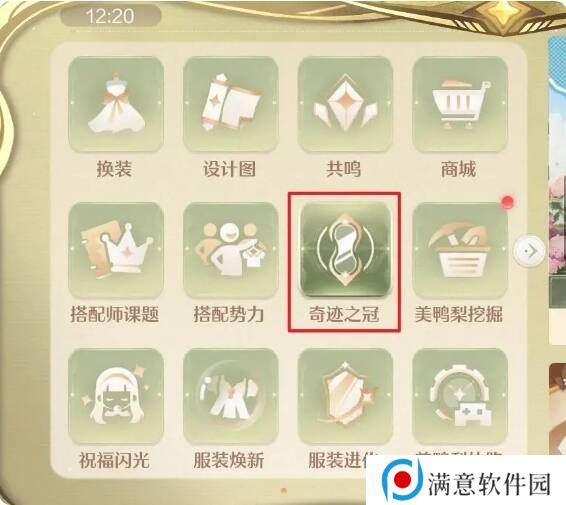Tap the highlighted 奇迹之冠 icon

[x=345, y=250]
